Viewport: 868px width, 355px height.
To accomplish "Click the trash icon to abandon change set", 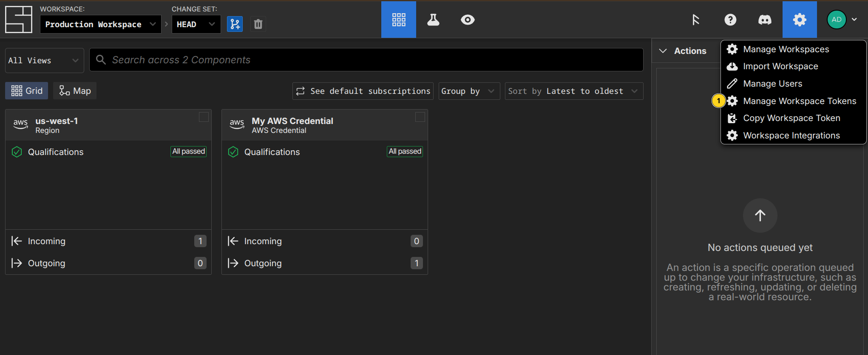I will [x=258, y=24].
